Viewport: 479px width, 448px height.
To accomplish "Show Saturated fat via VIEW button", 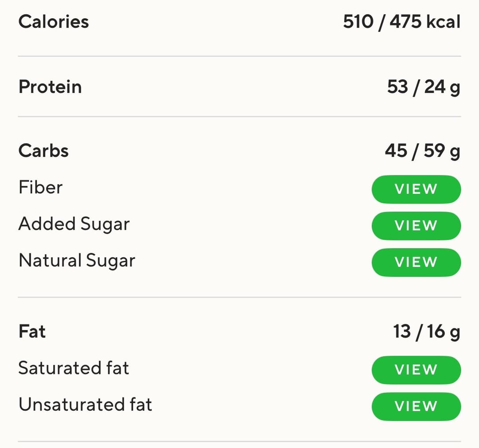I will 416,370.
